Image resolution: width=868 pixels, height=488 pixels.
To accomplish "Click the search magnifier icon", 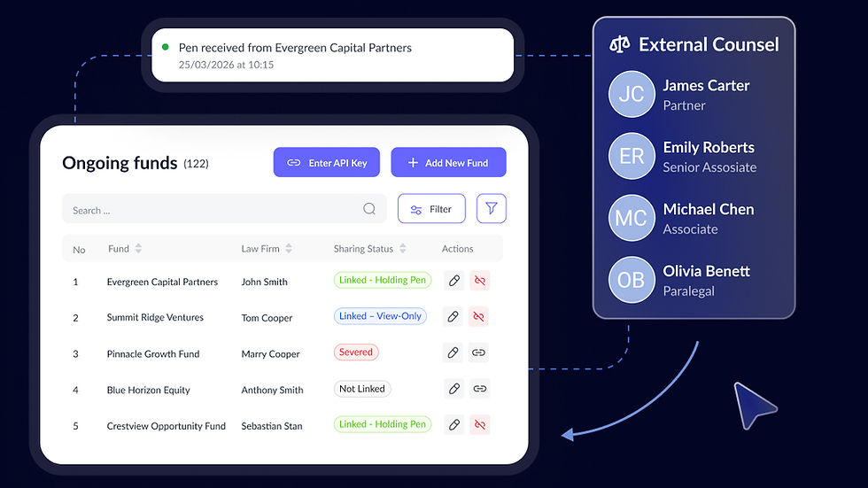I will [369, 209].
